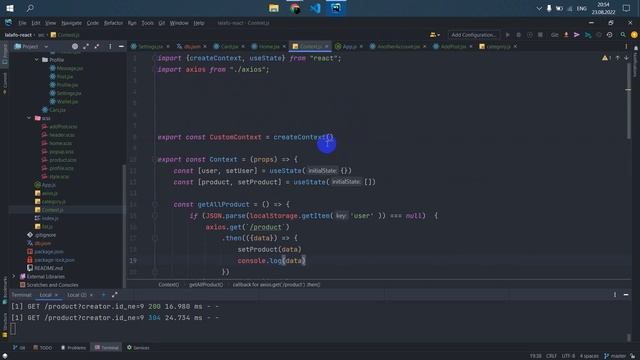Viewport: 640px width, 360px height.
Task: Open Wallet.jsx in the project tree
Action: point(64,101)
